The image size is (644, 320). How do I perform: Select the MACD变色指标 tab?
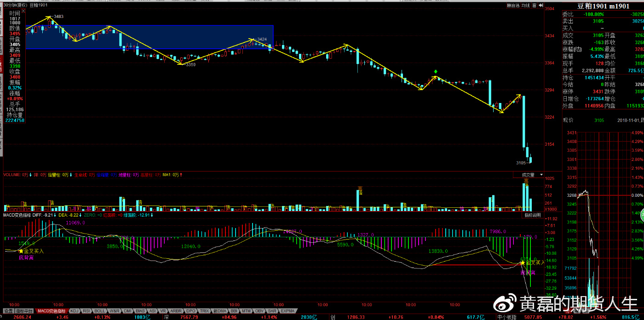coord(51,311)
